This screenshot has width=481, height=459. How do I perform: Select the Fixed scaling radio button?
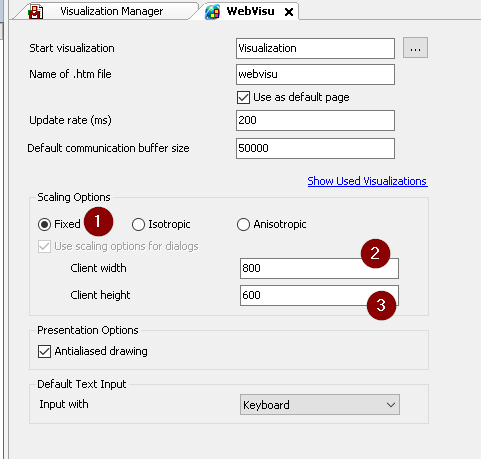[44, 224]
